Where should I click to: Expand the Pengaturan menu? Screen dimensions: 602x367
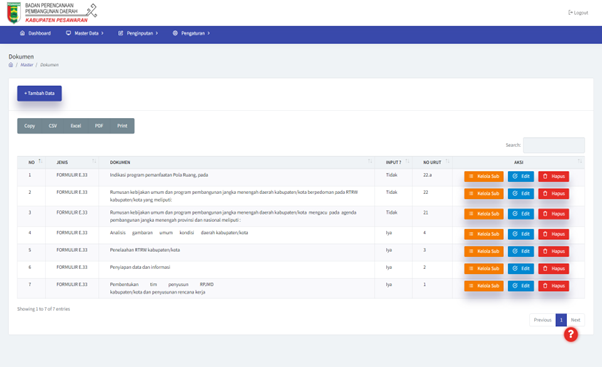pos(191,33)
